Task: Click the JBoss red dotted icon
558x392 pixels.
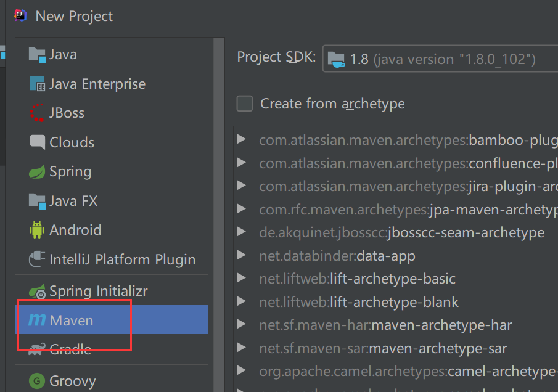Action: (x=38, y=113)
